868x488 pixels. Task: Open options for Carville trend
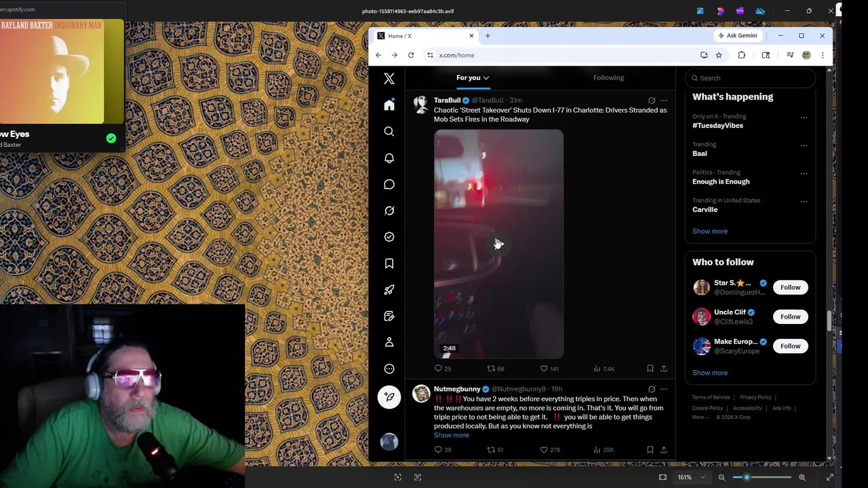pyautogui.click(x=804, y=201)
